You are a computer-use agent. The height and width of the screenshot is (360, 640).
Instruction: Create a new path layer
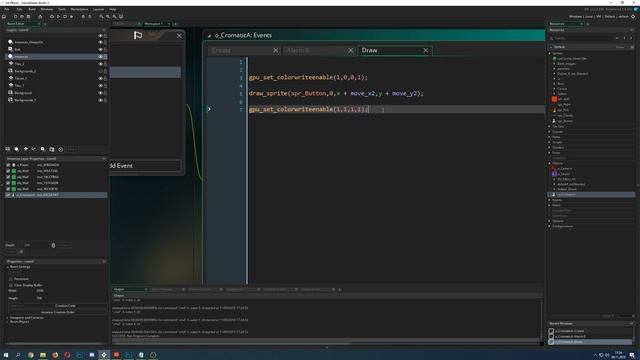tap(34, 149)
